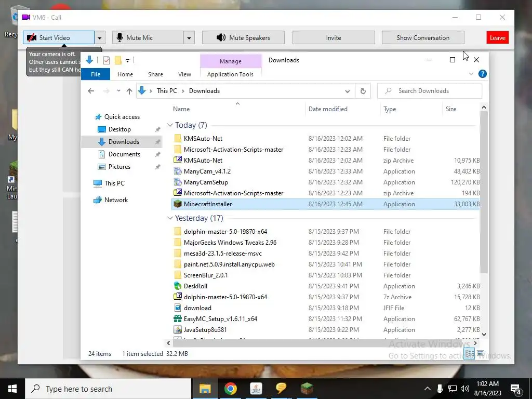
Task: Expand the ribbon with chevron
Action: pos(471,74)
